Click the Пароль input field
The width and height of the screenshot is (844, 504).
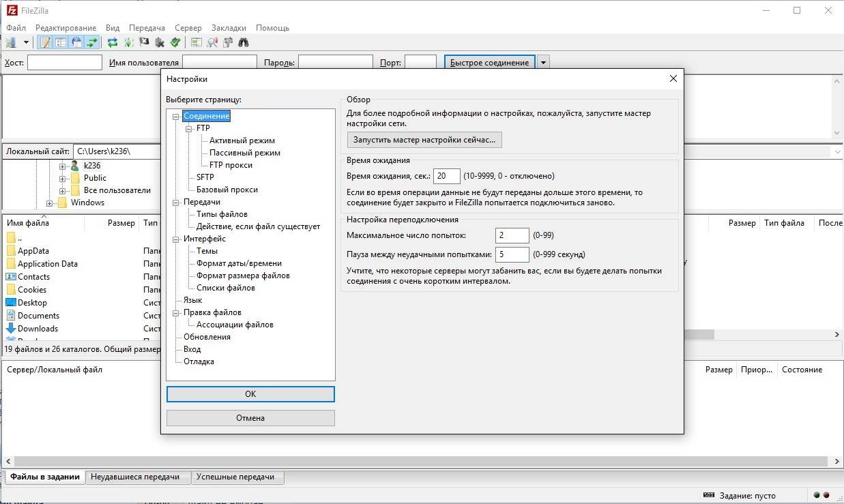[335, 63]
